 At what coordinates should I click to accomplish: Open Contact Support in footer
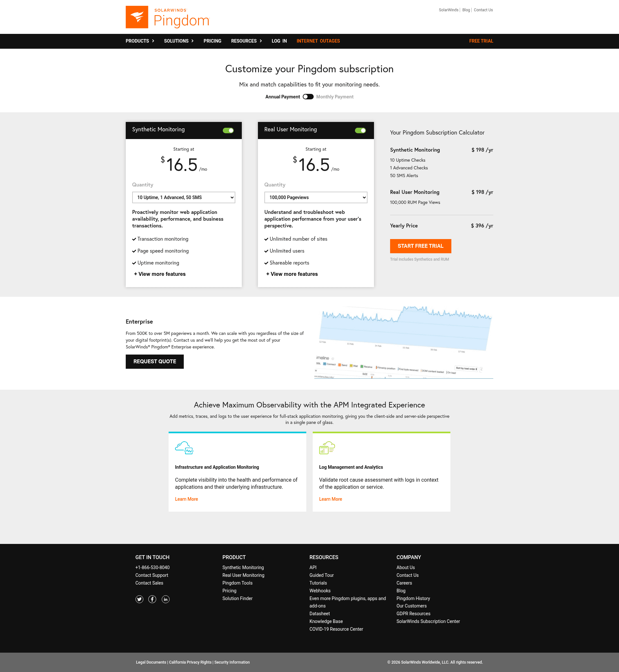[x=152, y=575]
